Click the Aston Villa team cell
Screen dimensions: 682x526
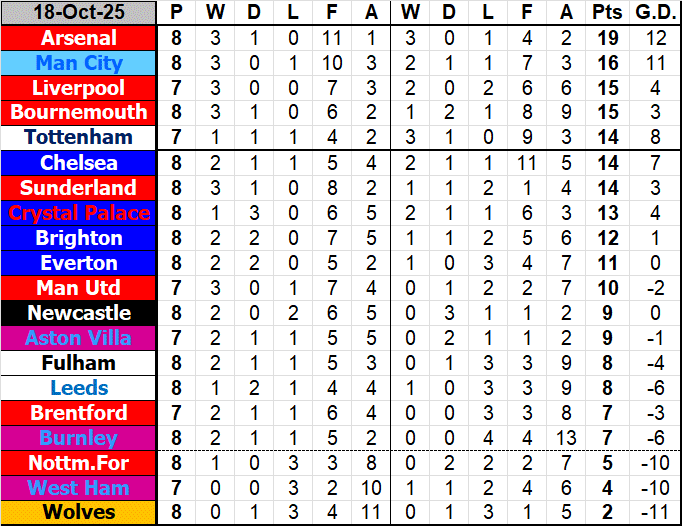(x=79, y=338)
